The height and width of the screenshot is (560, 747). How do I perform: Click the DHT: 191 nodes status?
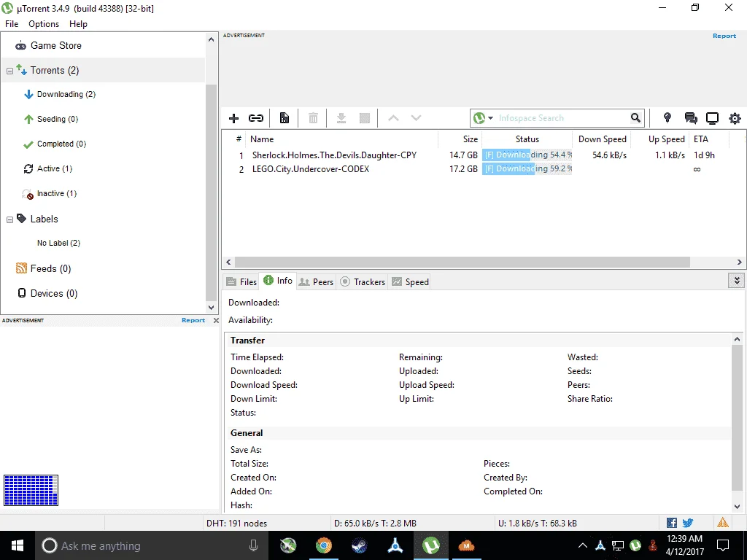(237, 524)
